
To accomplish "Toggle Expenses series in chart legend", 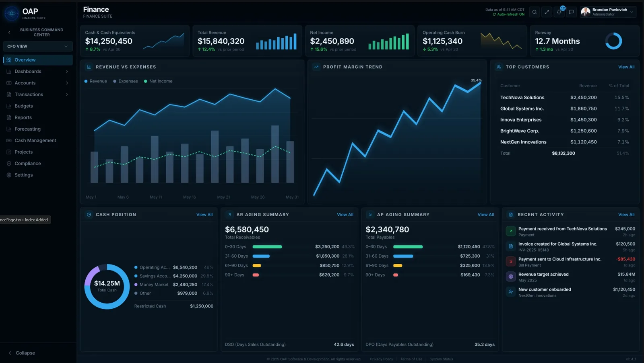I will [x=126, y=81].
